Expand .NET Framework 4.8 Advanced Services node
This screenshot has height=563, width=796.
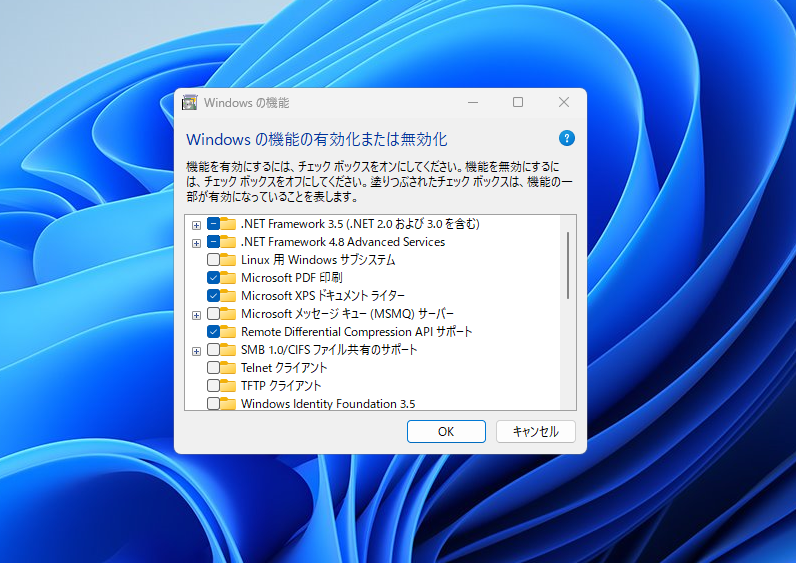click(196, 243)
